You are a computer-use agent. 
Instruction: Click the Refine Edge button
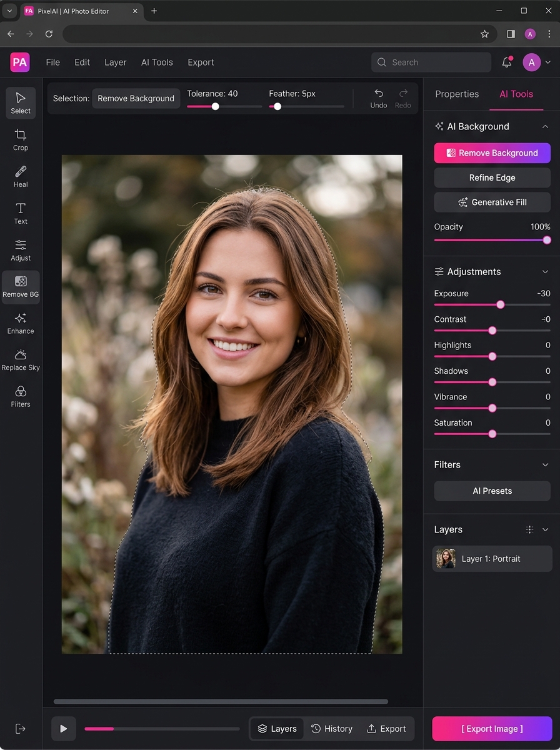pyautogui.click(x=492, y=177)
